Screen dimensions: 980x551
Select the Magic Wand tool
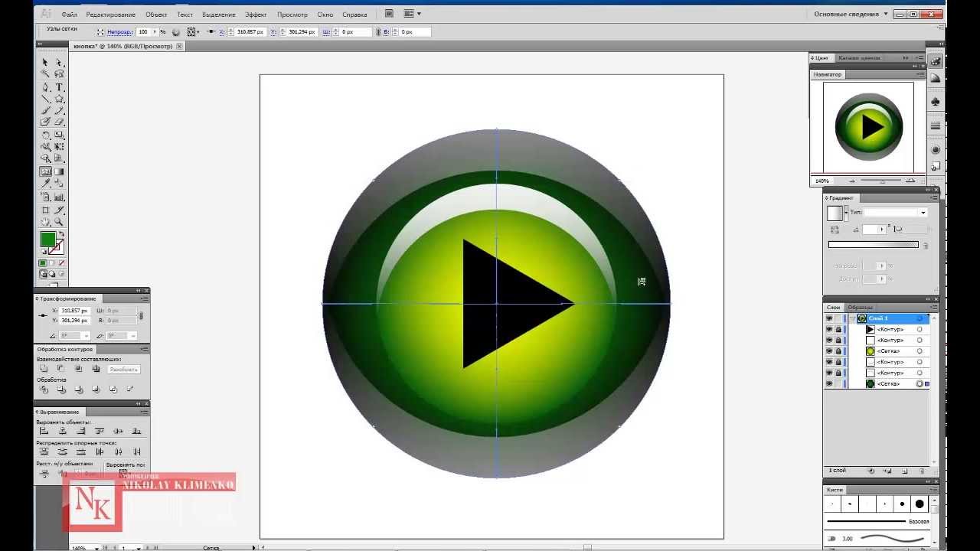point(45,73)
